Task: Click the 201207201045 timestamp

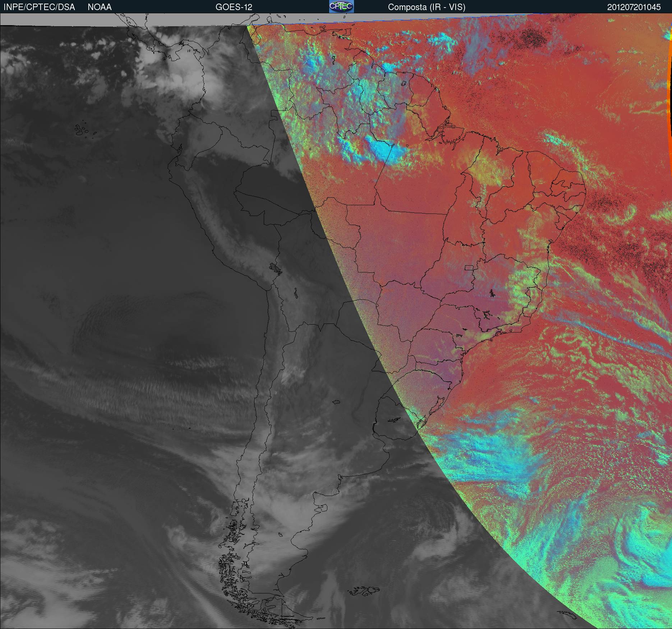Action: point(634,7)
